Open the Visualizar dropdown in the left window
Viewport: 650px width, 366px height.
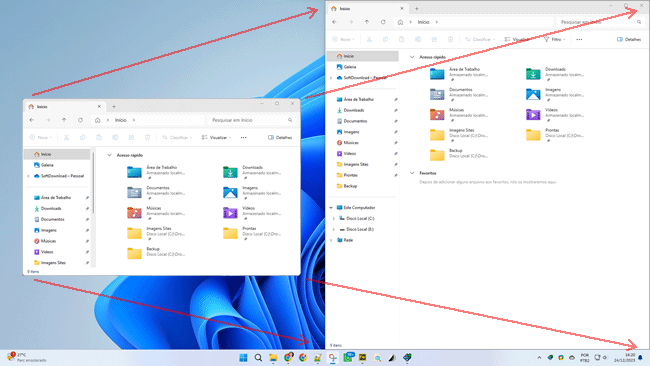pos(216,137)
